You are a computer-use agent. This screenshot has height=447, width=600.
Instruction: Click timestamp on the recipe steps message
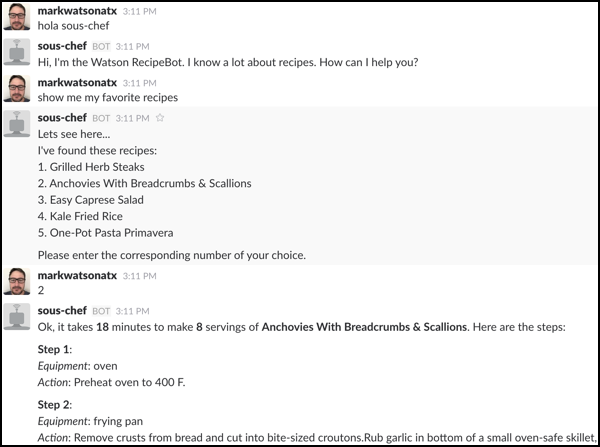132,311
